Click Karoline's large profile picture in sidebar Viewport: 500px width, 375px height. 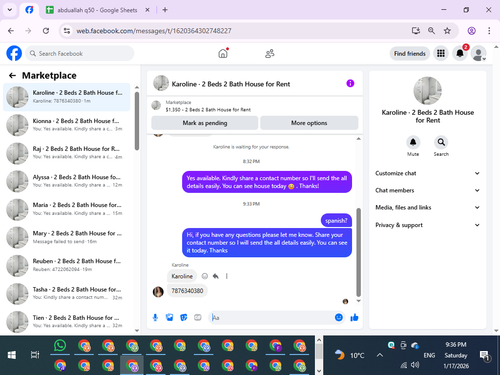[428, 91]
